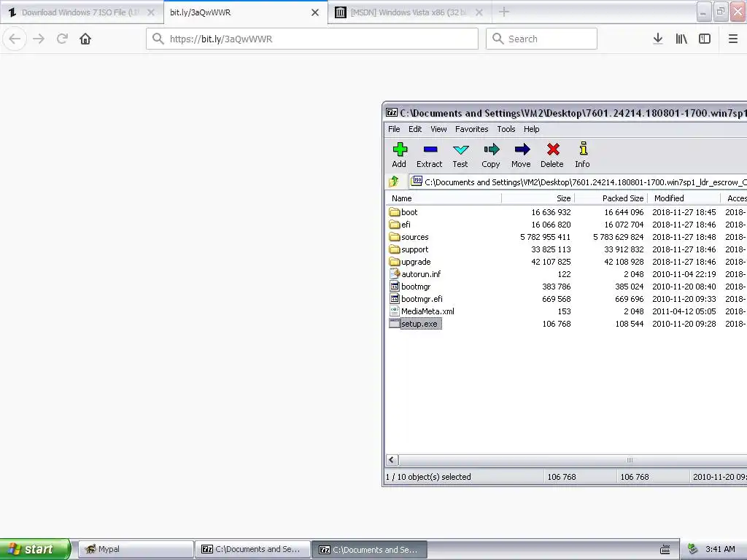Sort file list by Size column
The image size is (747, 560).
pos(538,198)
